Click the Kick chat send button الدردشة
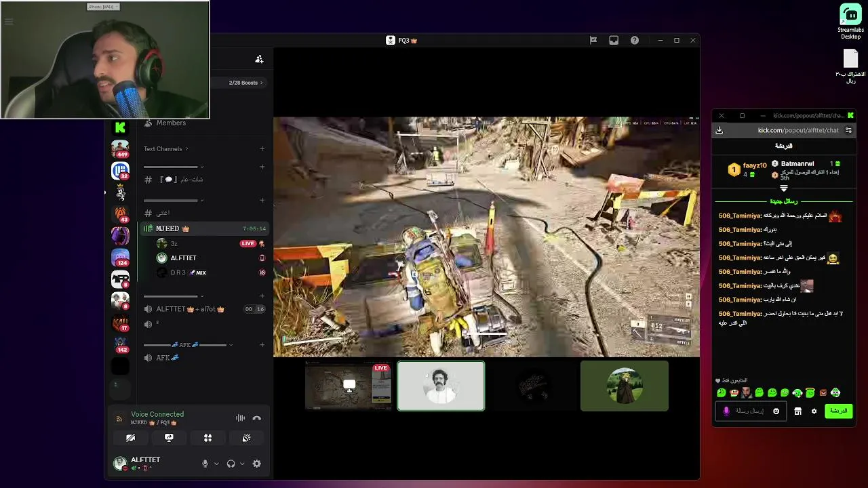 [x=839, y=411]
